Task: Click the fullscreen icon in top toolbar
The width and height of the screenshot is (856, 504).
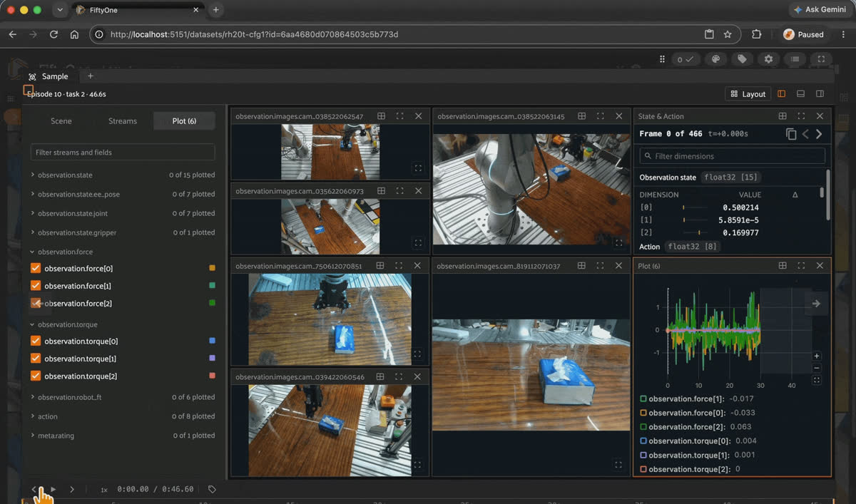Action: pyautogui.click(x=821, y=59)
